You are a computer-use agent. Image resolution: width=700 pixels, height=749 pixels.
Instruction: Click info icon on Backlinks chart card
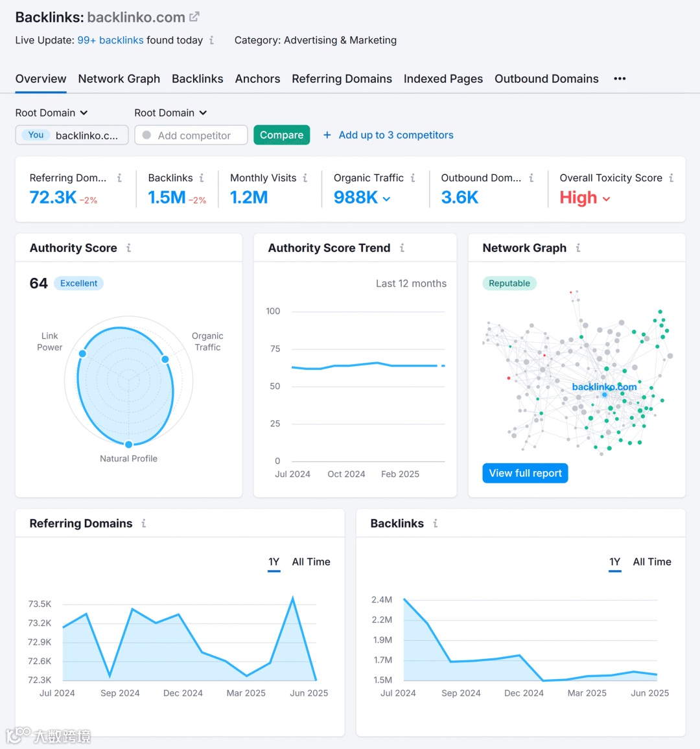(436, 524)
